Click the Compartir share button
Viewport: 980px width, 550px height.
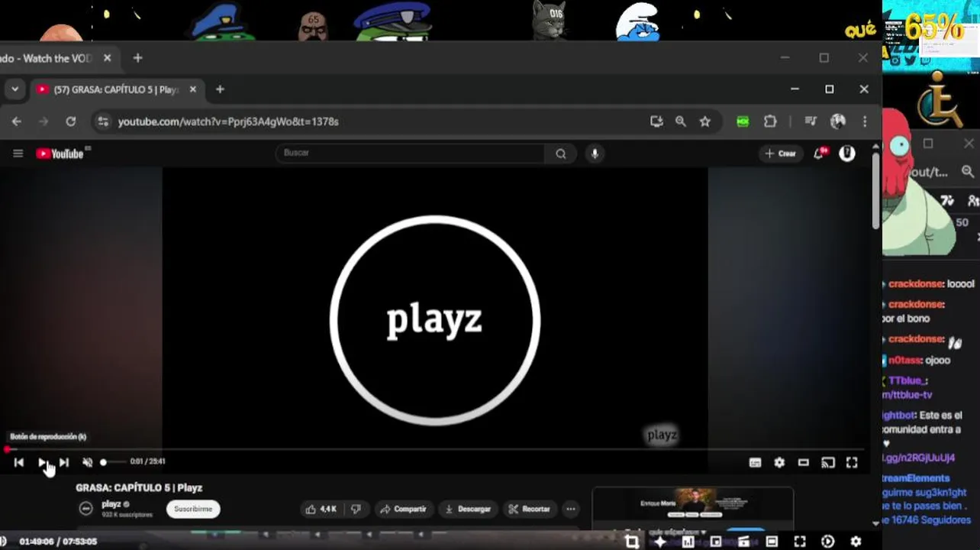pyautogui.click(x=404, y=509)
